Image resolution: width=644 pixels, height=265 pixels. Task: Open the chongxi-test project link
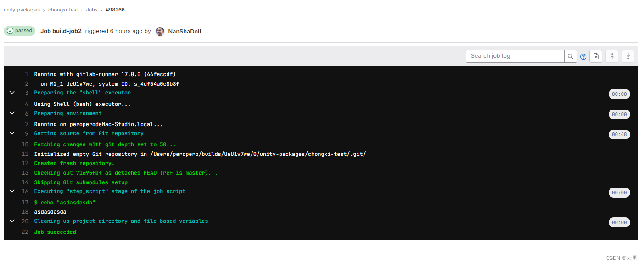tap(63, 10)
